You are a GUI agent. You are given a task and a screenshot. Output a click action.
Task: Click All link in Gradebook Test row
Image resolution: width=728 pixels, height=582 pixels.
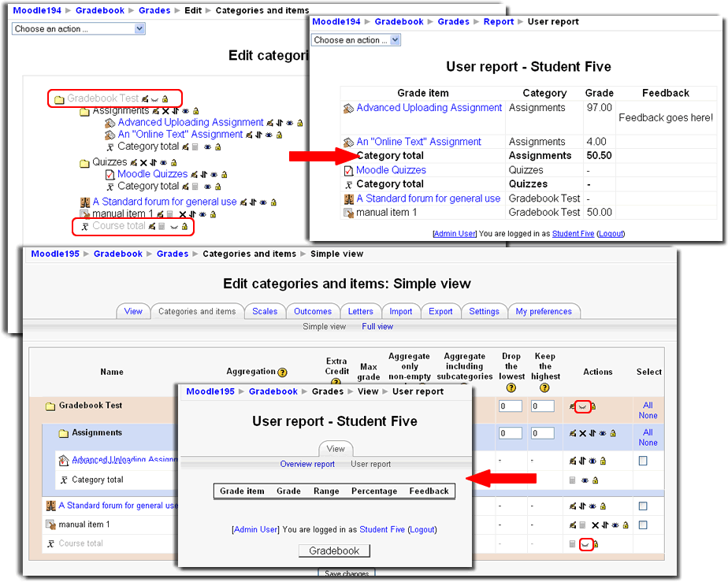coord(648,405)
